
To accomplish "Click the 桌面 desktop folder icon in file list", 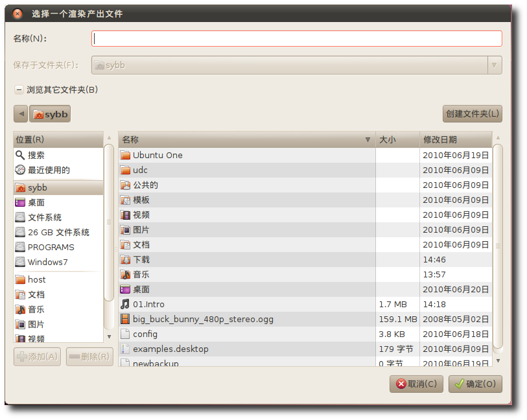I will pos(125,289).
